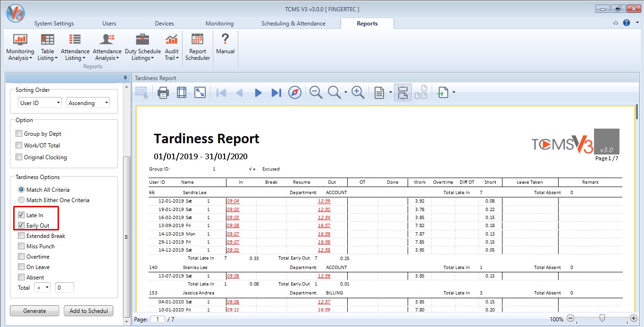
Task: Zoom out the report preview
Action: click(316, 93)
